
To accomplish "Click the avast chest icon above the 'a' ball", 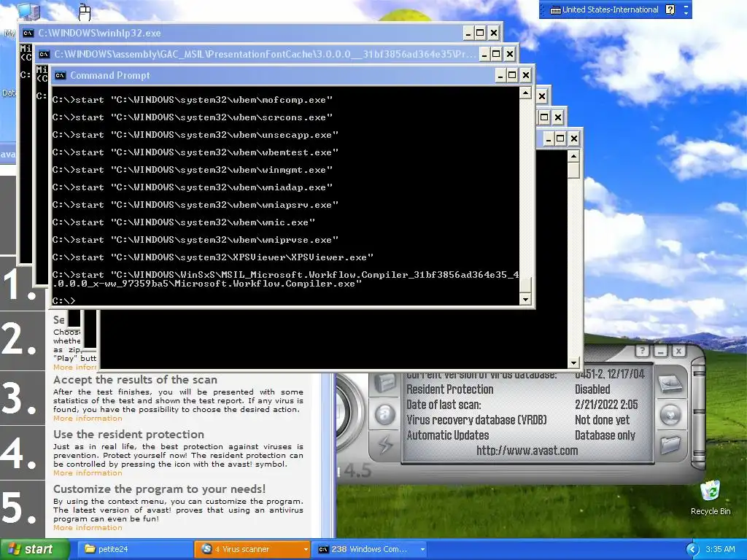I will click(x=385, y=382).
